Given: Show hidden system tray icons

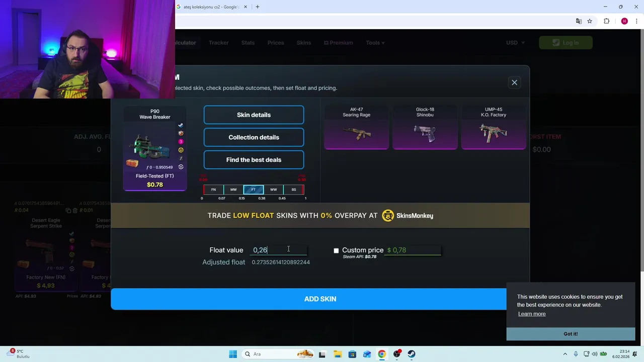Looking at the screenshot, I should pyautogui.click(x=566, y=354).
